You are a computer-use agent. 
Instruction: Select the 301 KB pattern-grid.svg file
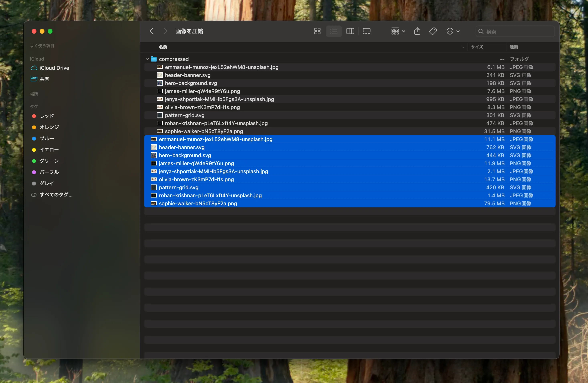(x=350, y=115)
